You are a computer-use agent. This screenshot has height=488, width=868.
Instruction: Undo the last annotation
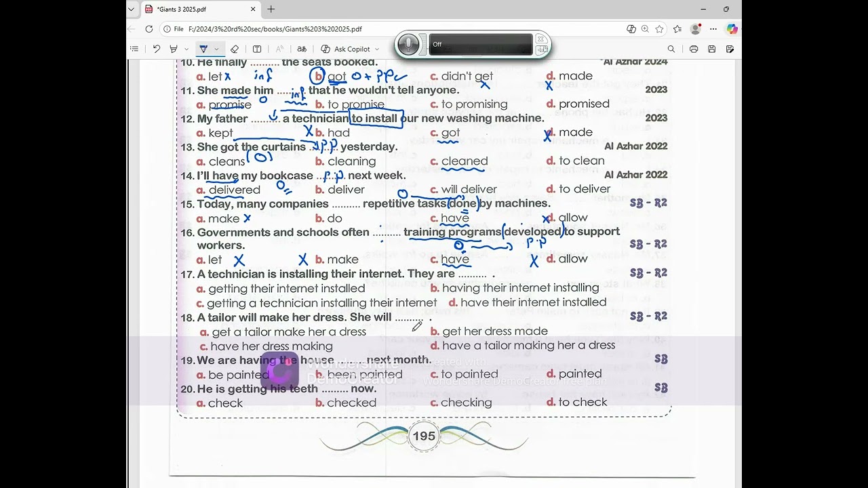point(157,49)
